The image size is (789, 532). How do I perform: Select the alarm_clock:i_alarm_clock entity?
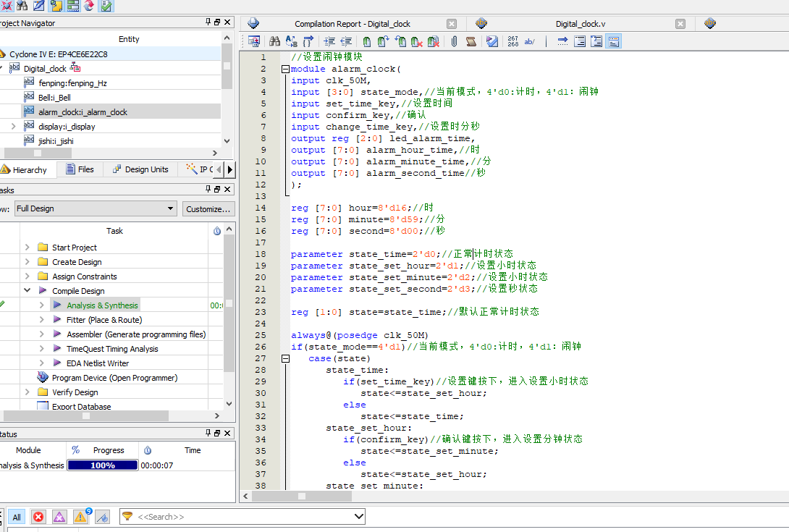83,111
